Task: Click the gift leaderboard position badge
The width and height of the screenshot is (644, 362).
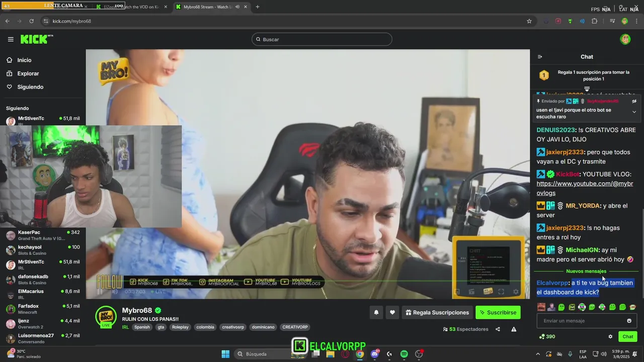Action: pos(544,75)
